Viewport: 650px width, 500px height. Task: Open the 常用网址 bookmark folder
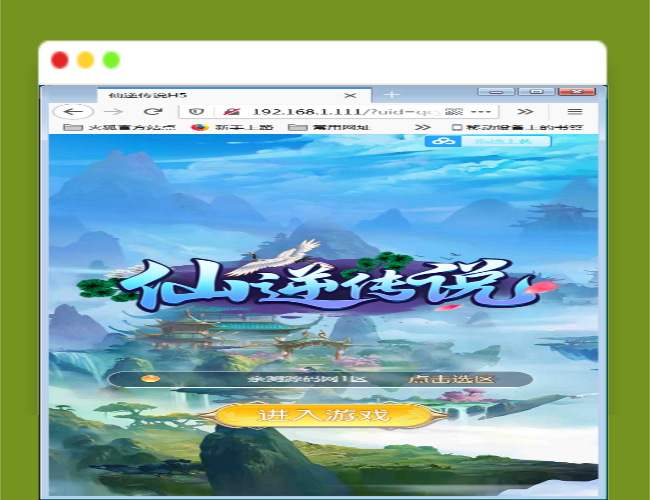(329, 127)
